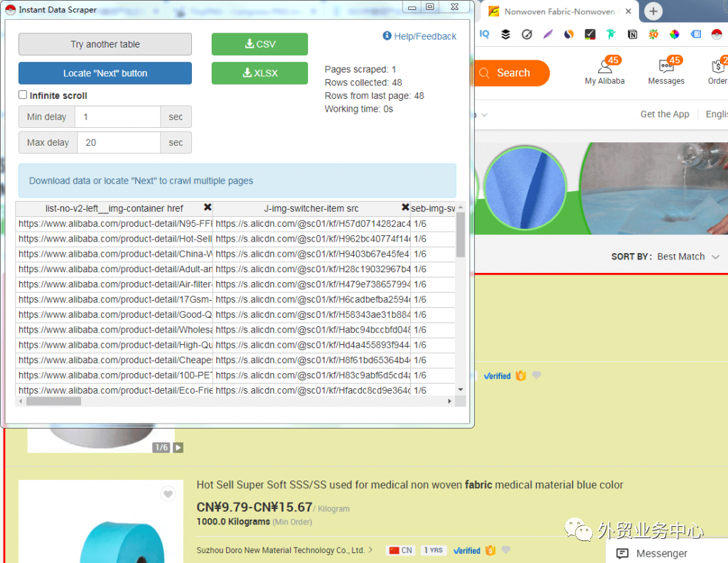Open My Alibaba account icon

point(604,67)
